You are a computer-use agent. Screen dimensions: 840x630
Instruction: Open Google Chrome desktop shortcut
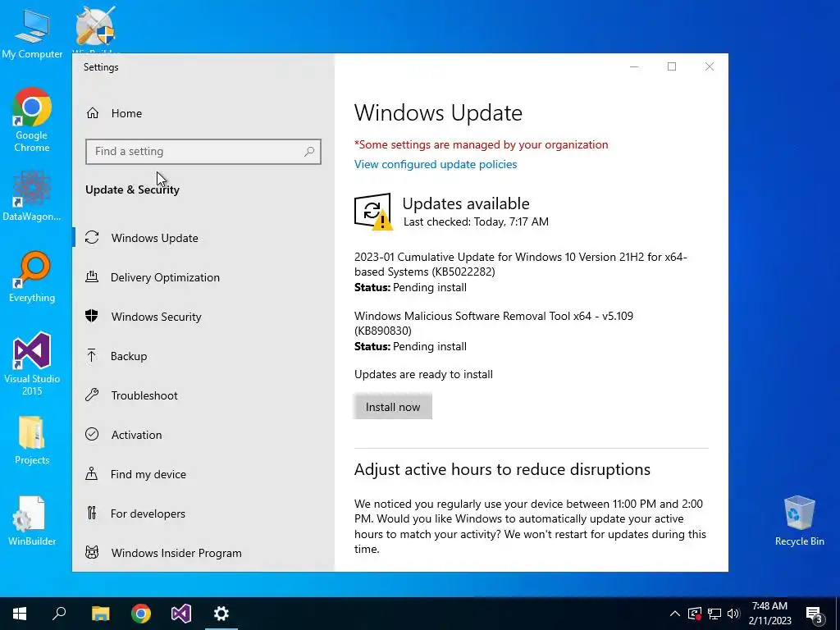[32, 120]
